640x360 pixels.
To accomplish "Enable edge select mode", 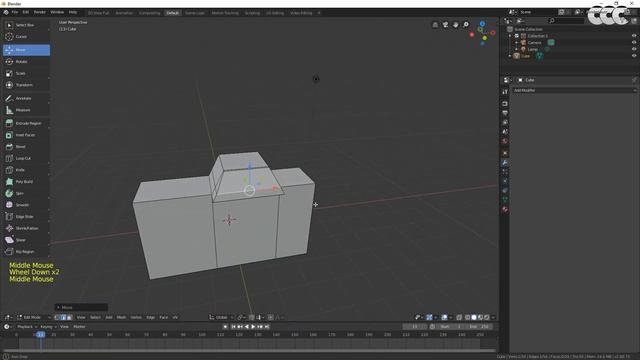I will 63,318.
